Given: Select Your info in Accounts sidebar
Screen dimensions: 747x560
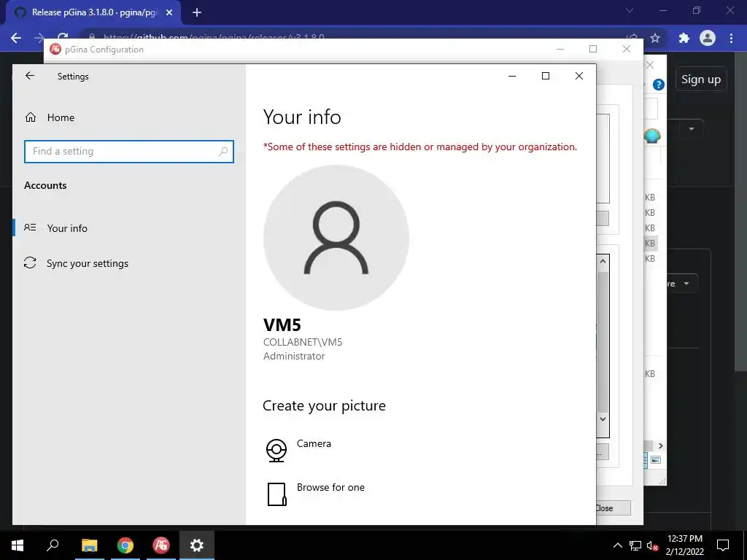Looking at the screenshot, I should [x=67, y=228].
